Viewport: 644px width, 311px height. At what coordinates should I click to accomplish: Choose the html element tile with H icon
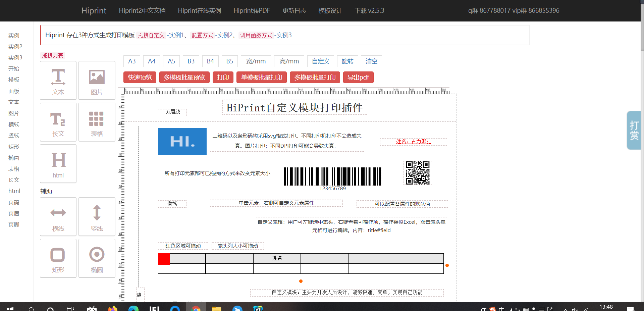(x=58, y=164)
